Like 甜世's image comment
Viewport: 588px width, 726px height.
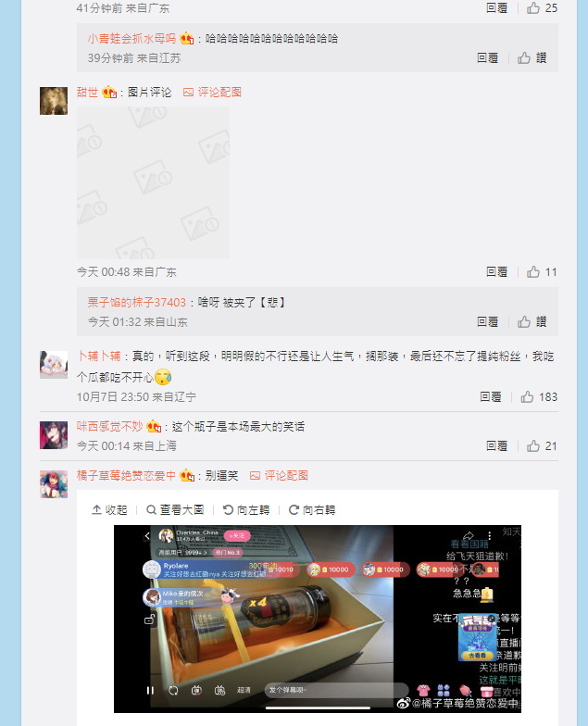click(542, 272)
